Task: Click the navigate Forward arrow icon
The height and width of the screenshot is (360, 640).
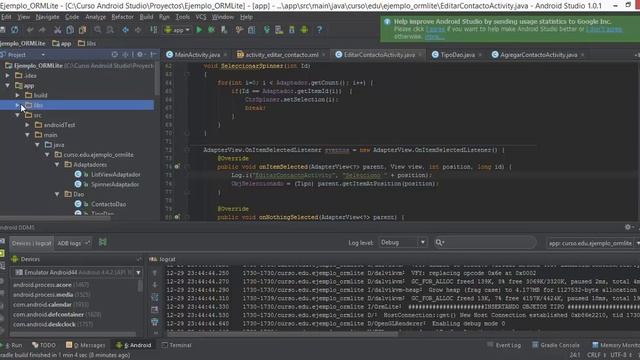Action: (x=138, y=30)
